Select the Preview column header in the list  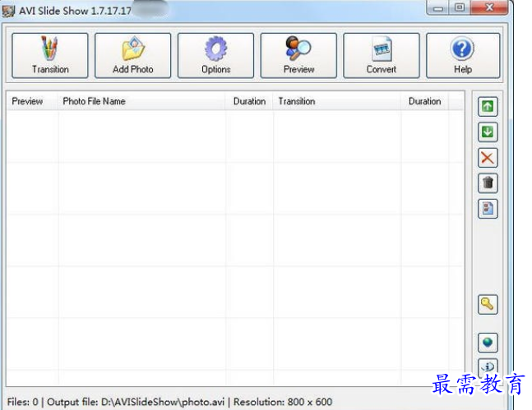point(33,101)
